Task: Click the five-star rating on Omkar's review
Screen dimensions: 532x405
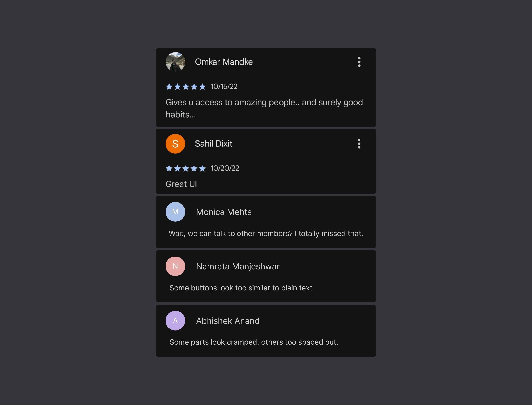Action: pyautogui.click(x=186, y=86)
